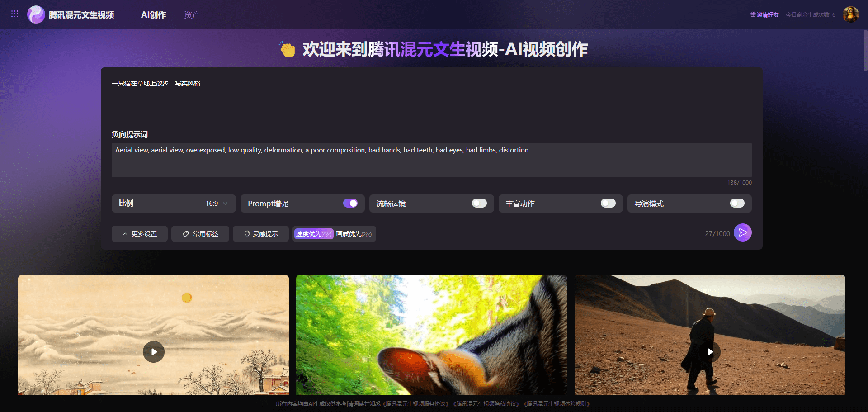
Task: Open the 比例 16:9 aspect ratio dropdown
Action: click(174, 204)
